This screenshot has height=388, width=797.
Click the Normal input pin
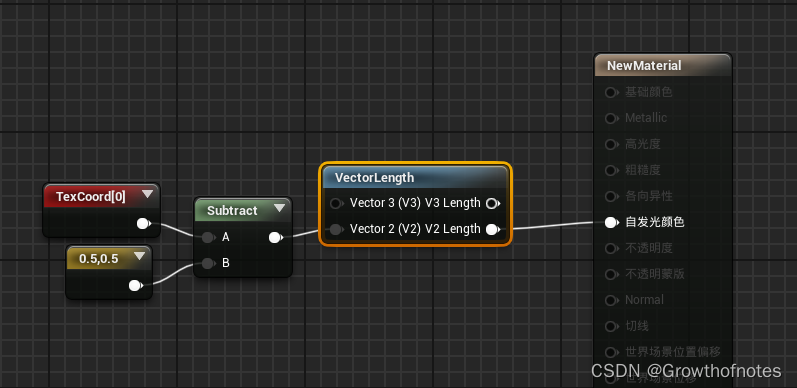(611, 300)
